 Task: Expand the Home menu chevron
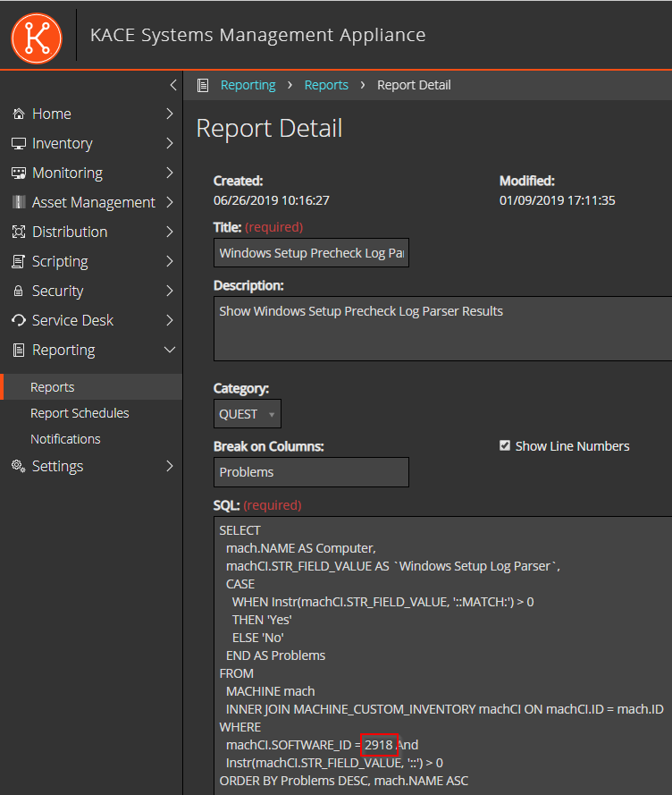[170, 114]
